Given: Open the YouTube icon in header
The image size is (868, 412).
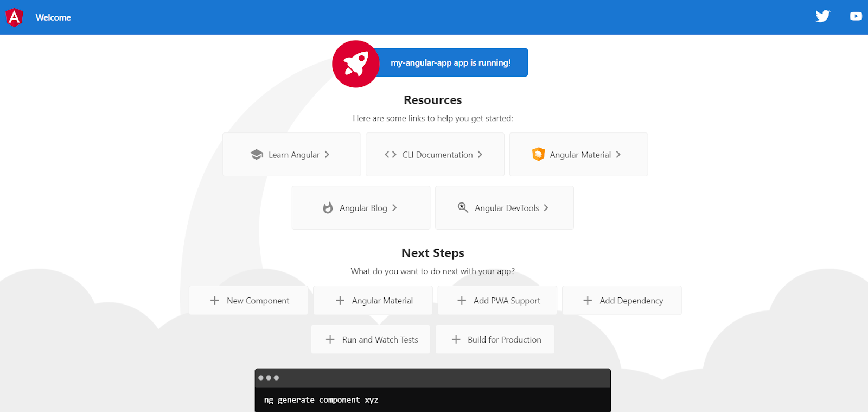Looking at the screenshot, I should coord(856,16).
